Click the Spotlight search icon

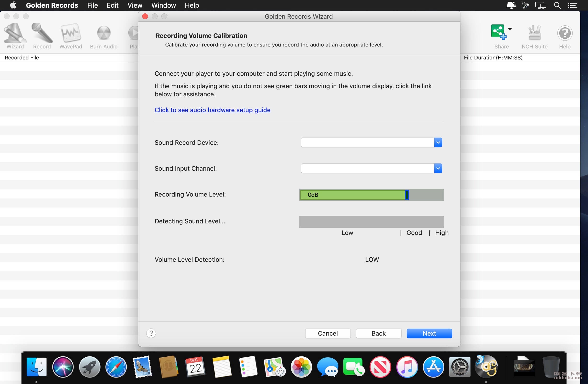tap(557, 5)
